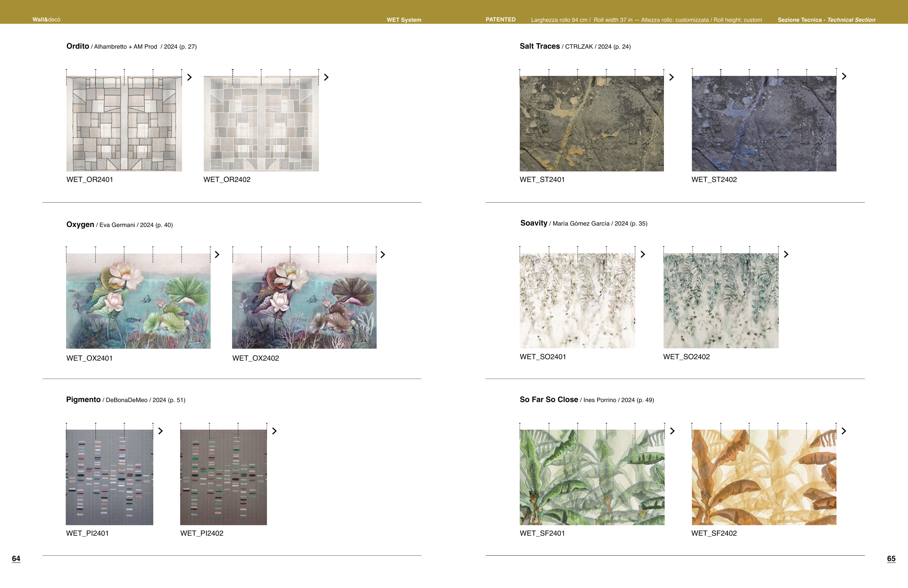Click the arrow next to WET_PI2401 swatch
The width and height of the screenshot is (908, 588).
tap(161, 431)
